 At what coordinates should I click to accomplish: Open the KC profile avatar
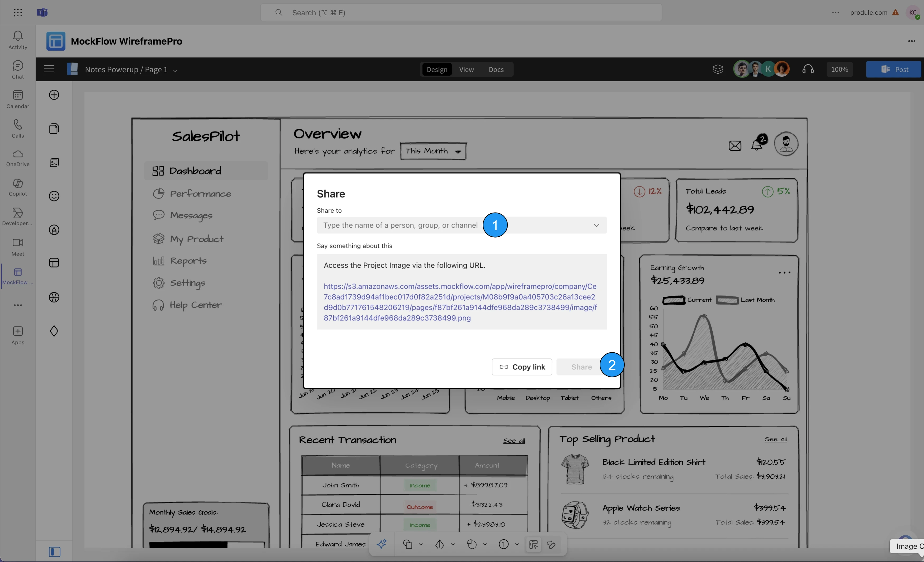point(913,12)
